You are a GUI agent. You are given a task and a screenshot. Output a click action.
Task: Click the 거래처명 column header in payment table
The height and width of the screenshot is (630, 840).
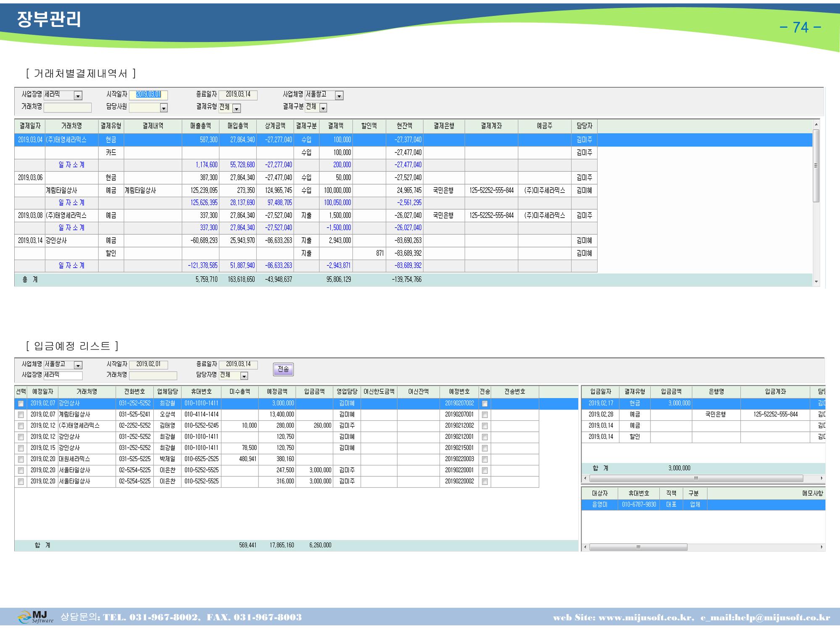72,126
